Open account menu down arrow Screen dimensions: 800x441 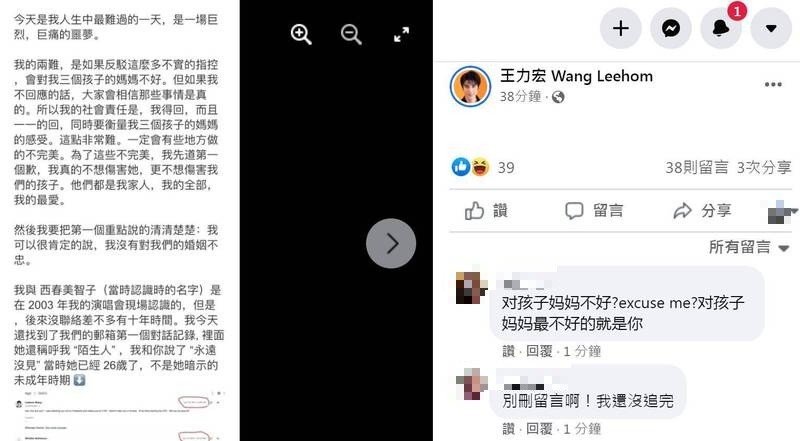click(771, 28)
